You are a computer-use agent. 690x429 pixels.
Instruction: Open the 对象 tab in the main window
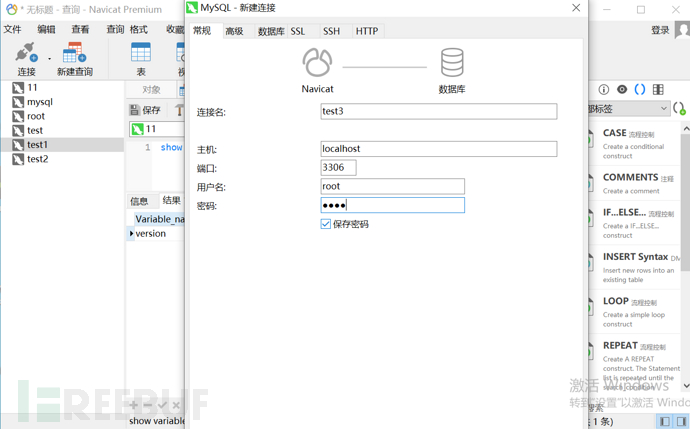coord(151,90)
